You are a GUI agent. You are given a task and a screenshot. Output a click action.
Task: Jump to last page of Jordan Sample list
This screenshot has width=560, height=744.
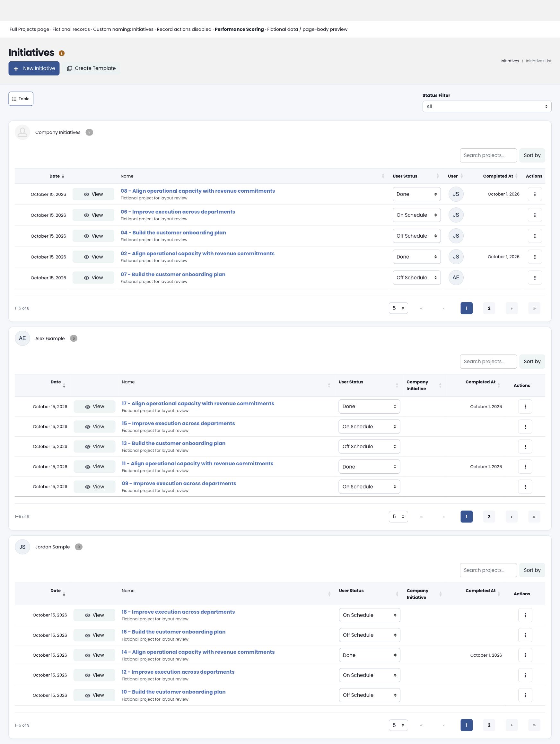click(x=534, y=725)
